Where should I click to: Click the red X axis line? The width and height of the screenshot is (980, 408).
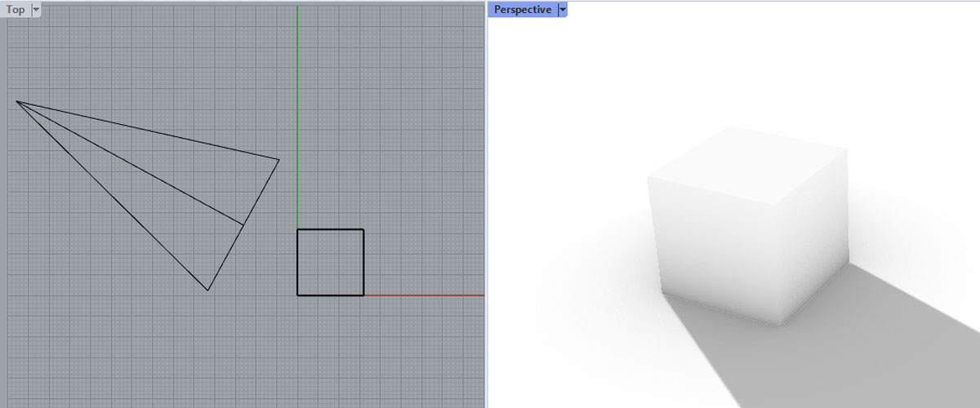425,295
